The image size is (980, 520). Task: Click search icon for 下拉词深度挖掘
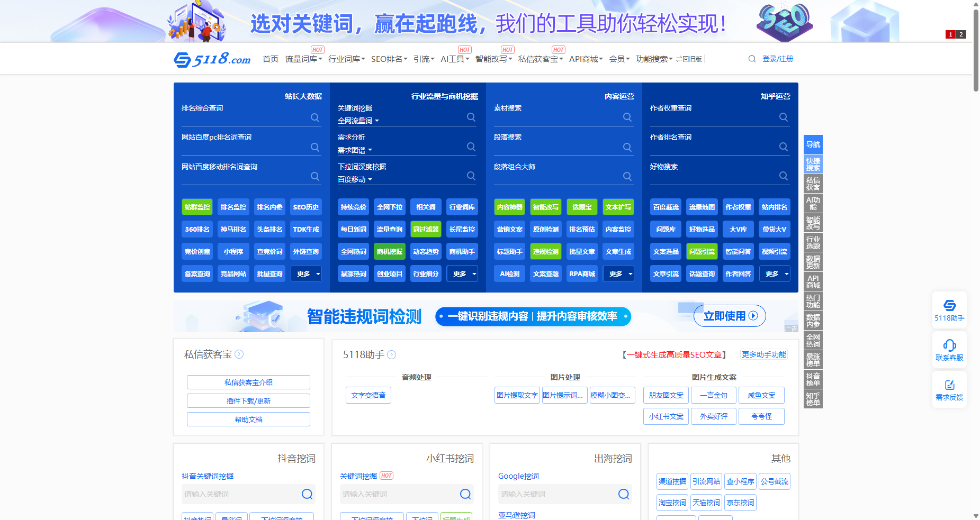point(471,176)
